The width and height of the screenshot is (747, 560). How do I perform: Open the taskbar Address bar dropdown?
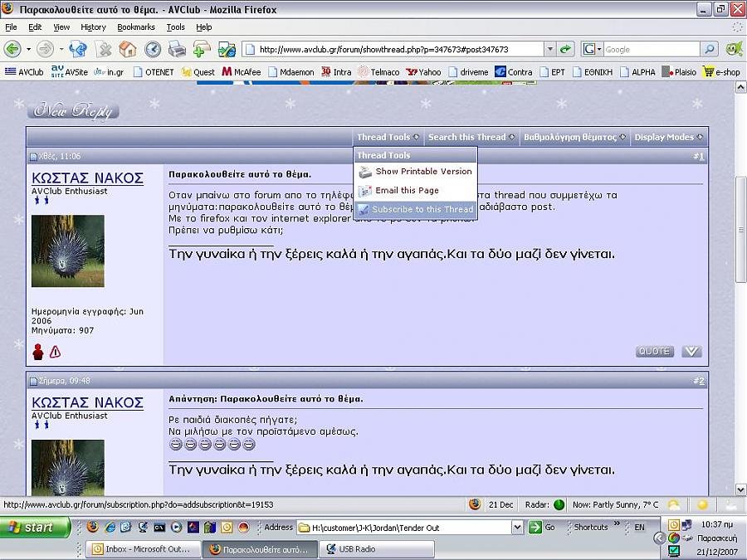(517, 527)
